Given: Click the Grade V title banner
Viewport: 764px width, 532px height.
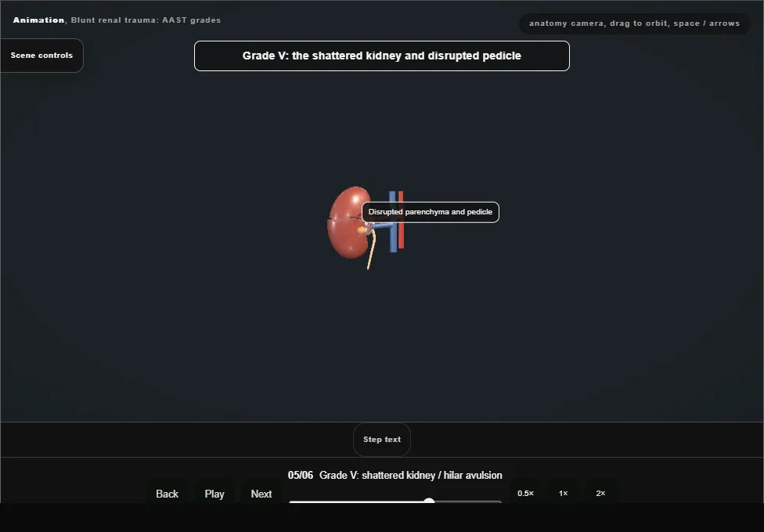Looking at the screenshot, I should (x=381, y=56).
